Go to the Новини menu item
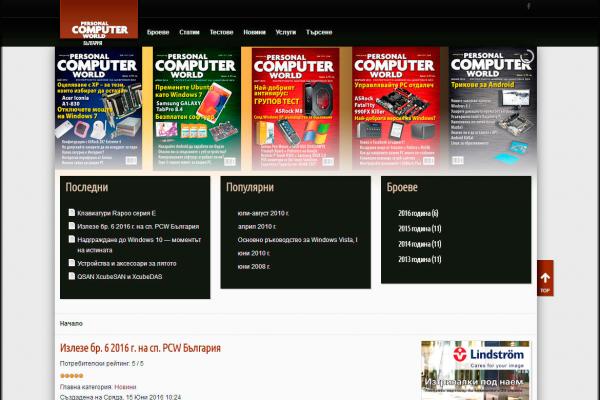Image resolution: width=600 pixels, height=400 pixels. tap(254, 32)
